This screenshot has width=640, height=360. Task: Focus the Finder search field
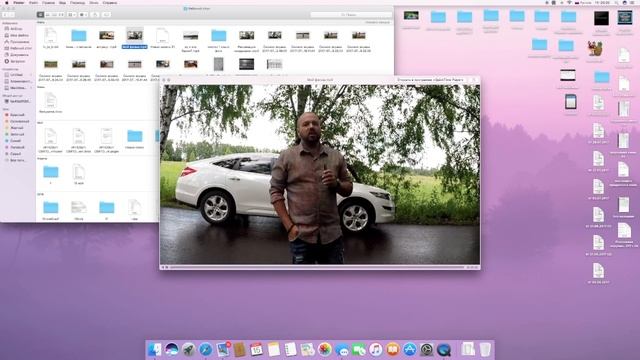(x=351, y=15)
